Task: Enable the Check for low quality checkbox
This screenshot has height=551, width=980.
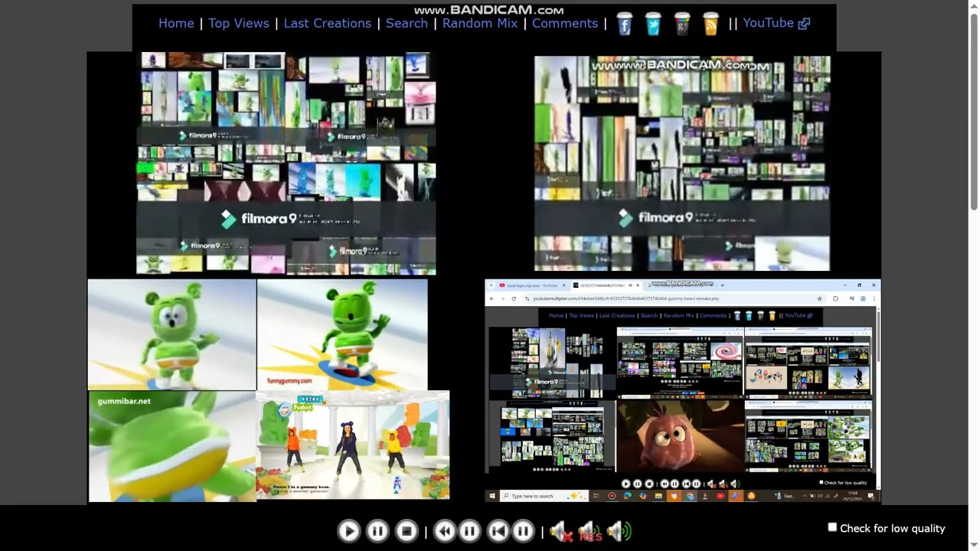Action: click(832, 527)
